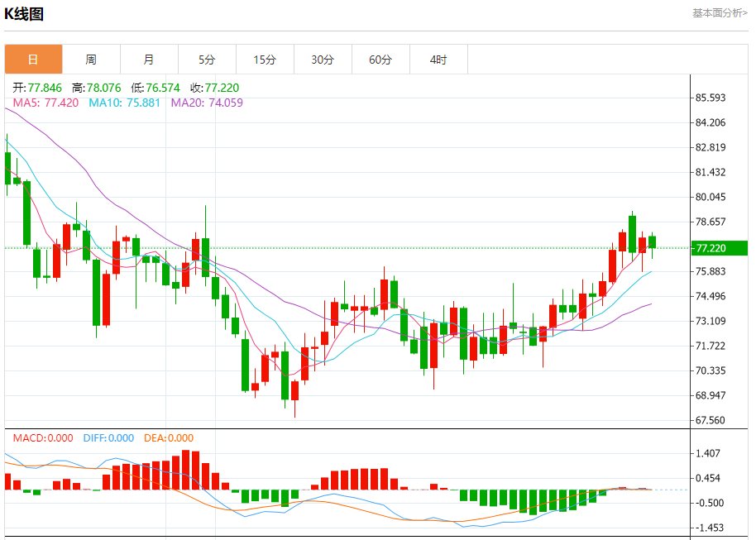Image resolution: width=756 pixels, height=540 pixels.
Task: Click the 75.883 price axis label
Action: pos(711,271)
